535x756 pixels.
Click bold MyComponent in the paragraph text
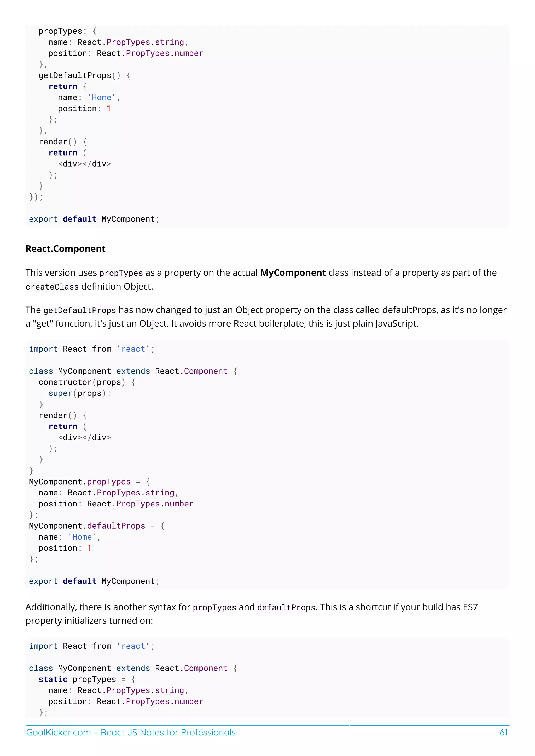[x=293, y=273]
